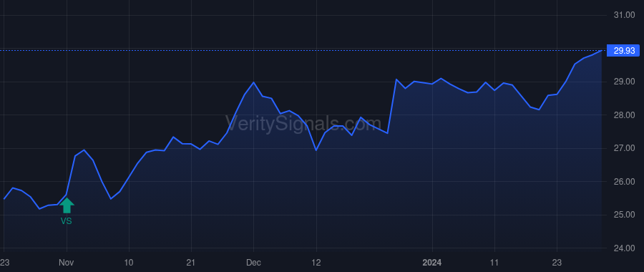
Task: Click the 21 date axis label
Action: (191, 263)
